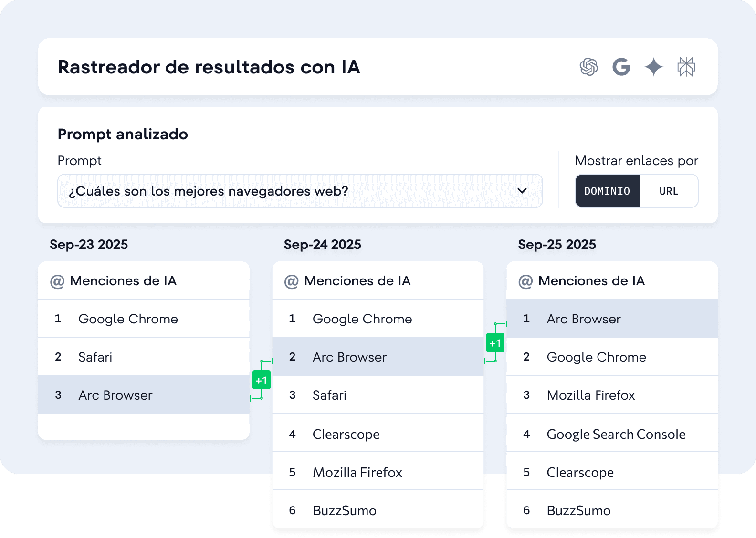756x538 pixels.
Task: Click the @ icon in Sep-24 column
Action: (291, 281)
